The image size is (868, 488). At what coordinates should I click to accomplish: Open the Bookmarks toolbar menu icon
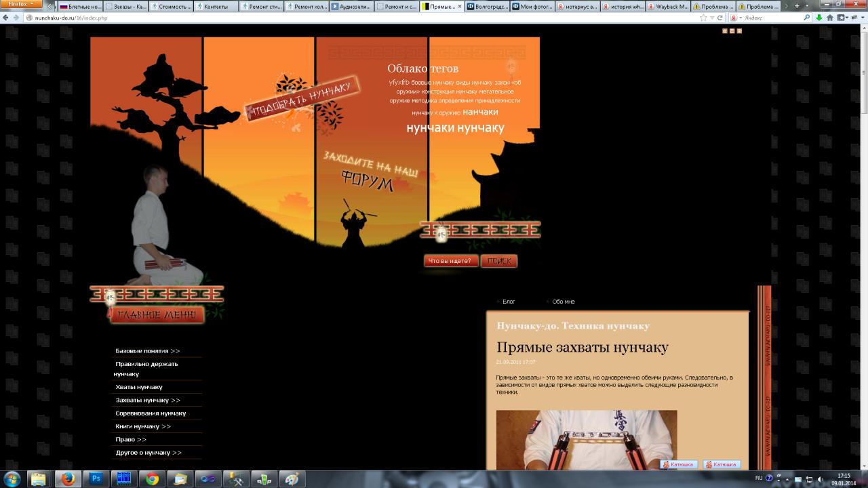842,18
